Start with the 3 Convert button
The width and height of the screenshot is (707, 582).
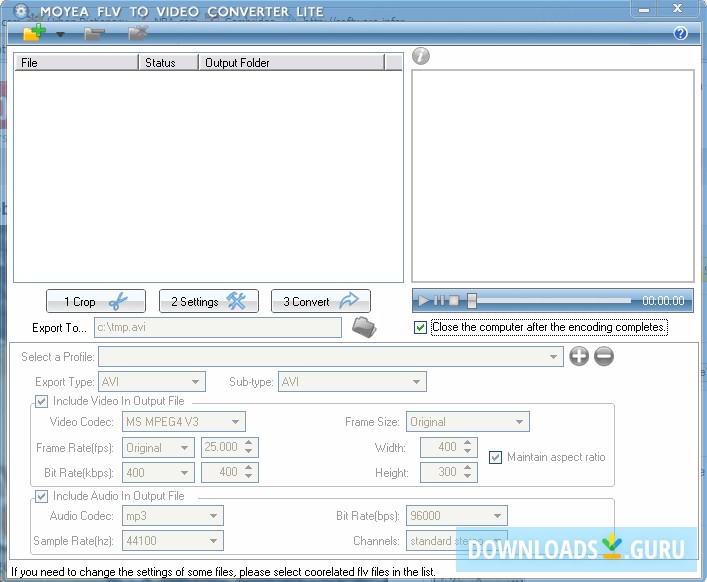pos(321,301)
